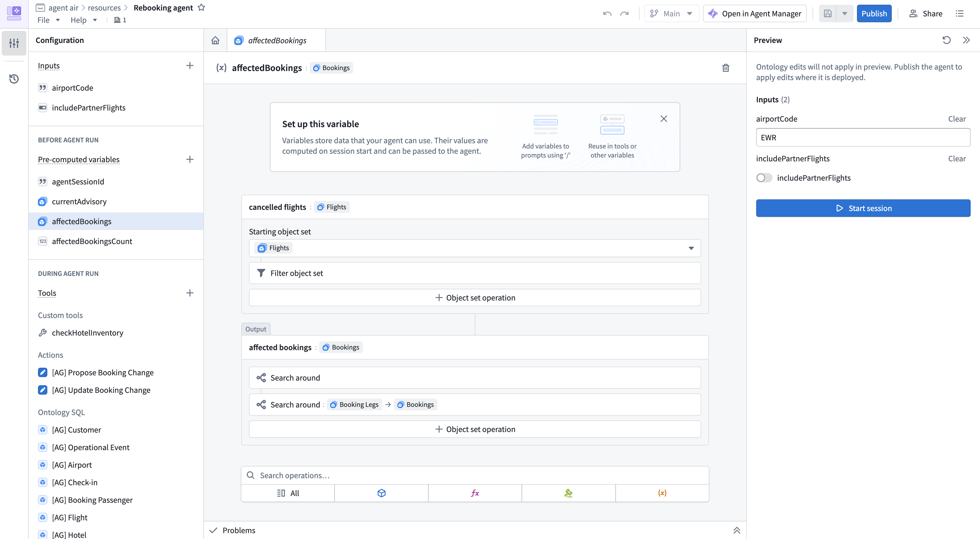Click the save disk icon
The image size is (980, 539).
pos(827,14)
